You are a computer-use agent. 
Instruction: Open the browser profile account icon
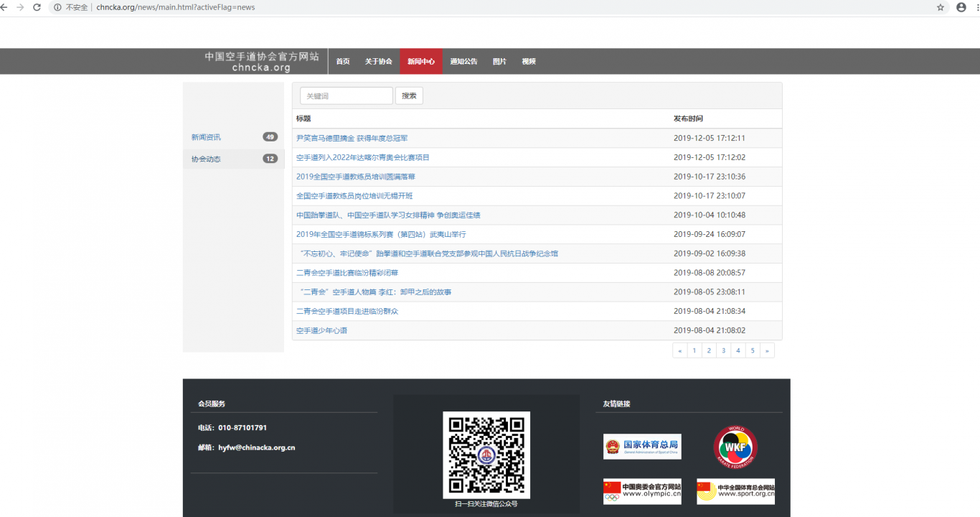961,7
